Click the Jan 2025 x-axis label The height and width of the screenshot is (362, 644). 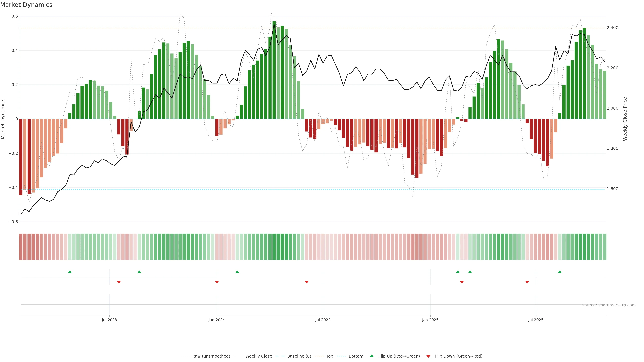(x=430, y=320)
